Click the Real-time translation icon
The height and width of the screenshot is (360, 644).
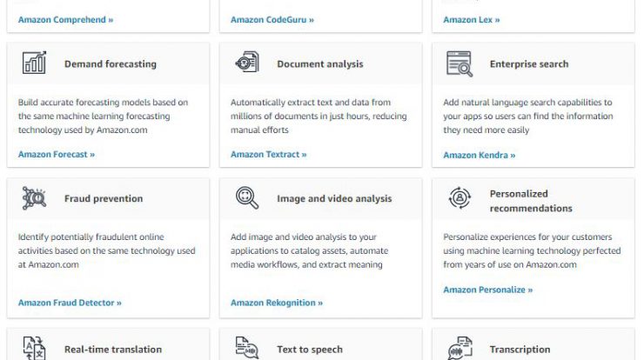(34, 348)
